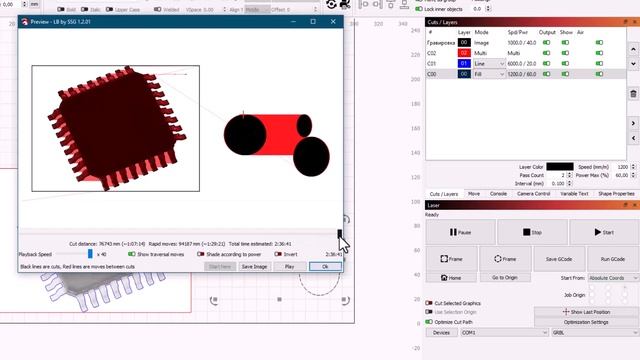Move layer up with arrow button
This screenshot has height=360, width=640.
633,49
